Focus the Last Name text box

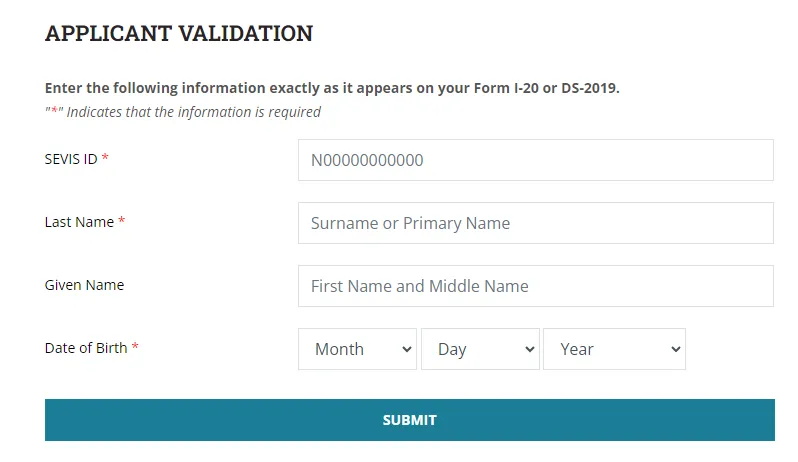click(535, 223)
